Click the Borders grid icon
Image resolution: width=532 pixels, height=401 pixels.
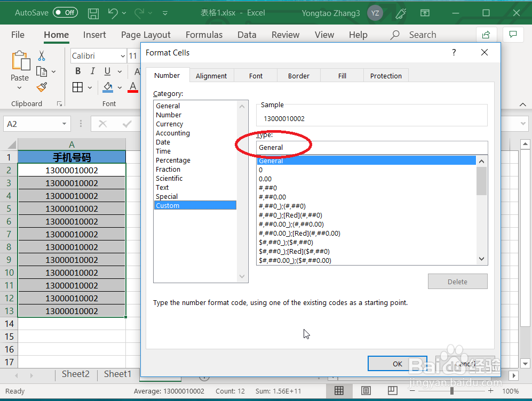[x=77, y=87]
